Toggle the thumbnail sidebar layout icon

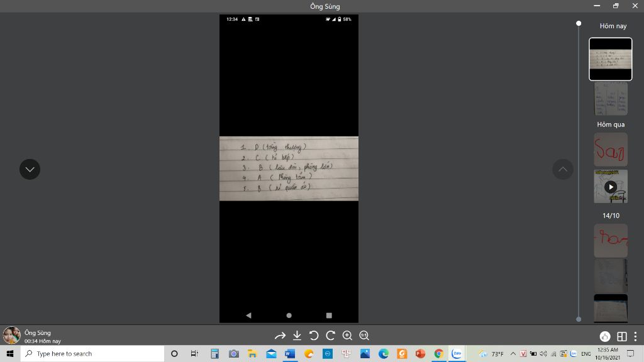tap(622, 337)
